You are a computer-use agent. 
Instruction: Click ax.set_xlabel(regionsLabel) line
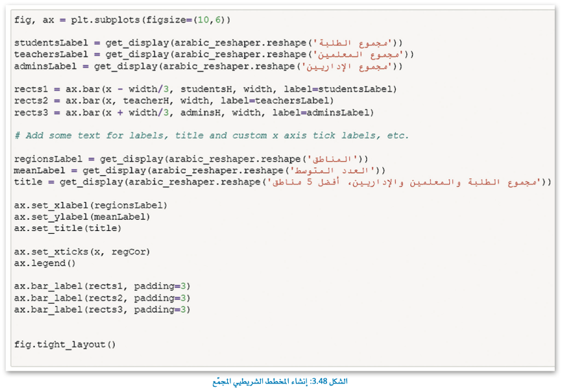pyautogui.click(x=91, y=205)
